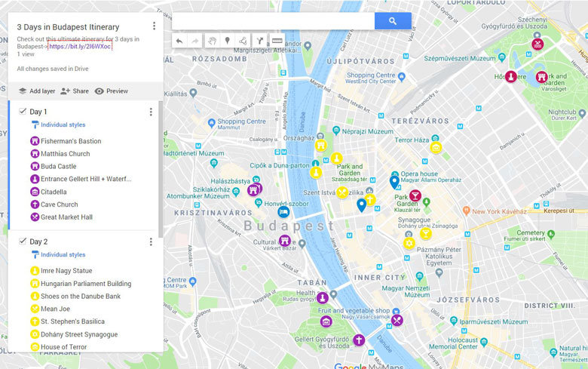Click the purple castle marker near Várkert Bazár

(x=285, y=240)
